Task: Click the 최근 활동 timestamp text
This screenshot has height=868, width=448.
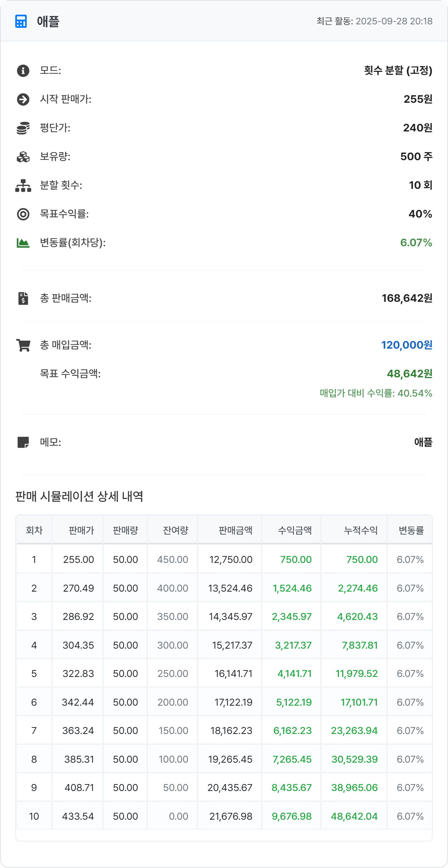Action: click(x=374, y=21)
